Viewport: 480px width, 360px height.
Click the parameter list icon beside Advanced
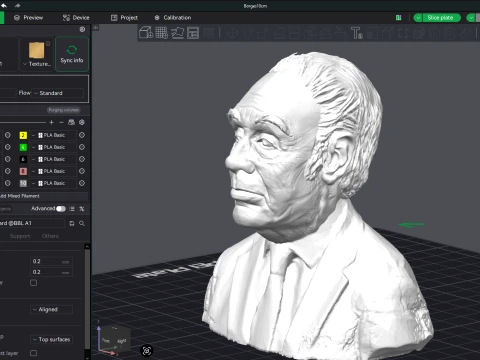(72, 209)
